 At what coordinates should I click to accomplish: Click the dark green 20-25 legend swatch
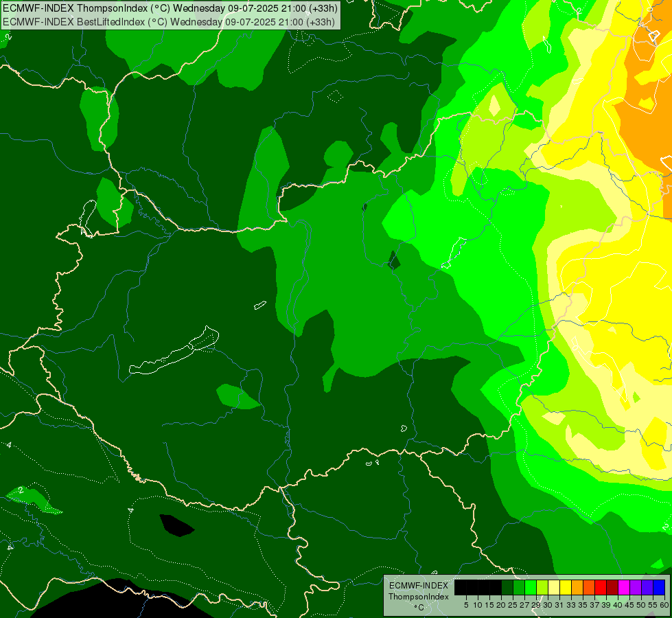click(x=507, y=587)
